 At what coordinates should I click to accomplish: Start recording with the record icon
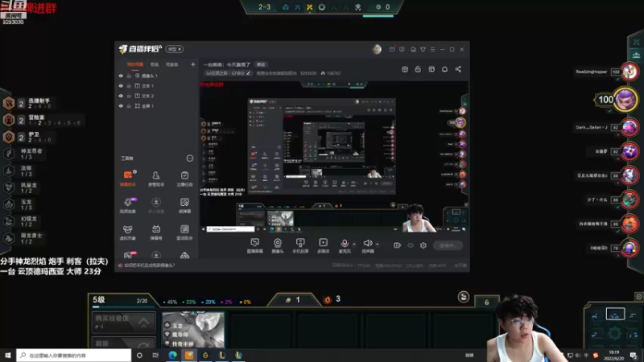[x=397, y=245]
